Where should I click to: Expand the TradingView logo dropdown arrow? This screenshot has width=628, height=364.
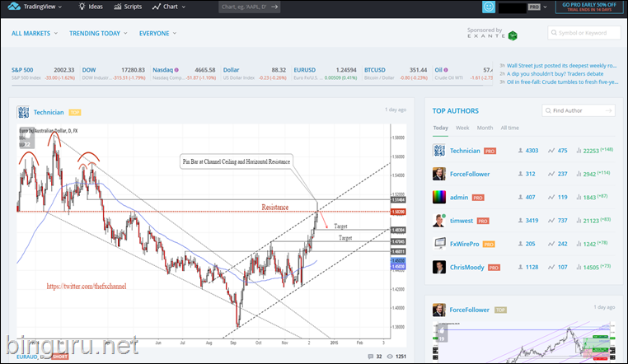point(60,7)
